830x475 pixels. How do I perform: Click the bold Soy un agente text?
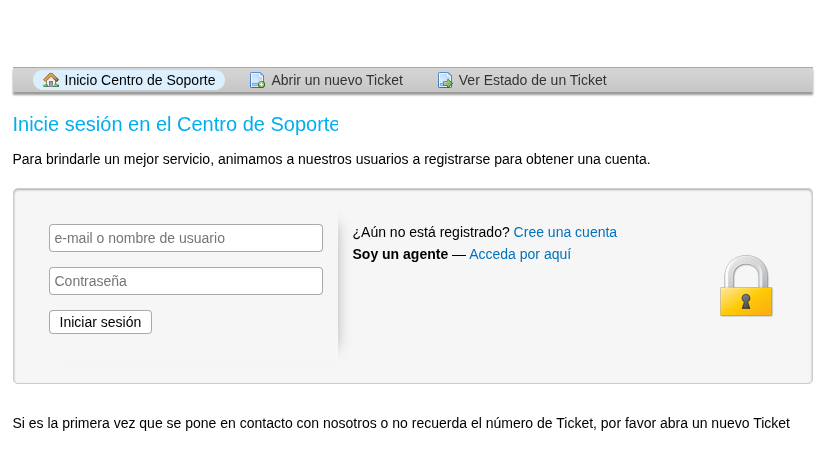tap(400, 254)
